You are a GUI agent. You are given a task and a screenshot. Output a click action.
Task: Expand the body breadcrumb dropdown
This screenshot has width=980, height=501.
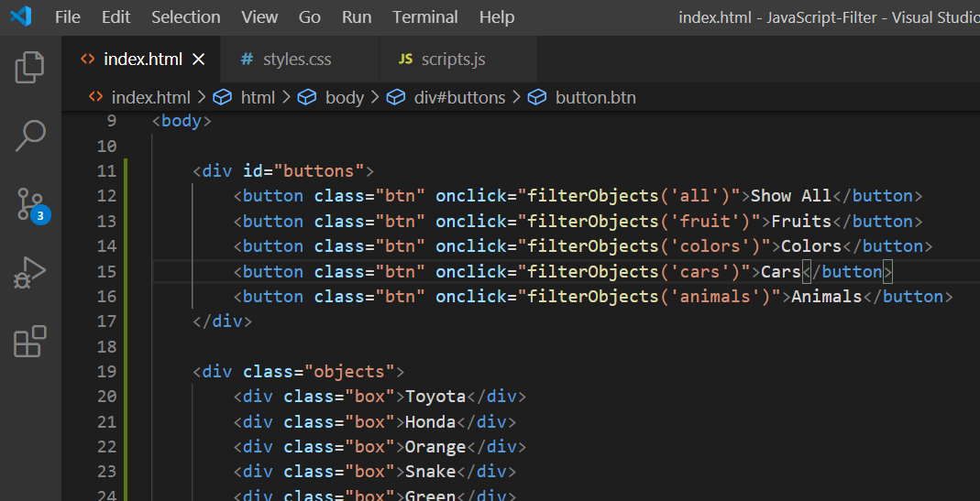click(344, 97)
